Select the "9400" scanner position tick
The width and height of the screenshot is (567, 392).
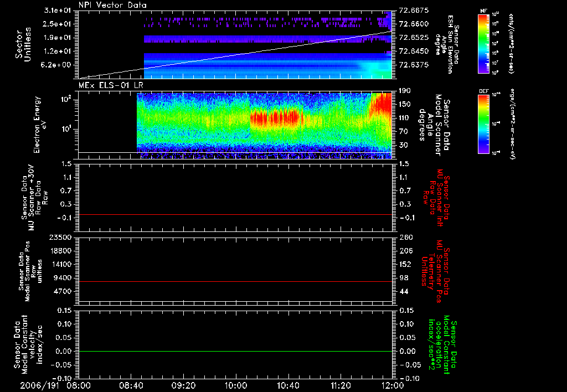[x=63, y=278]
